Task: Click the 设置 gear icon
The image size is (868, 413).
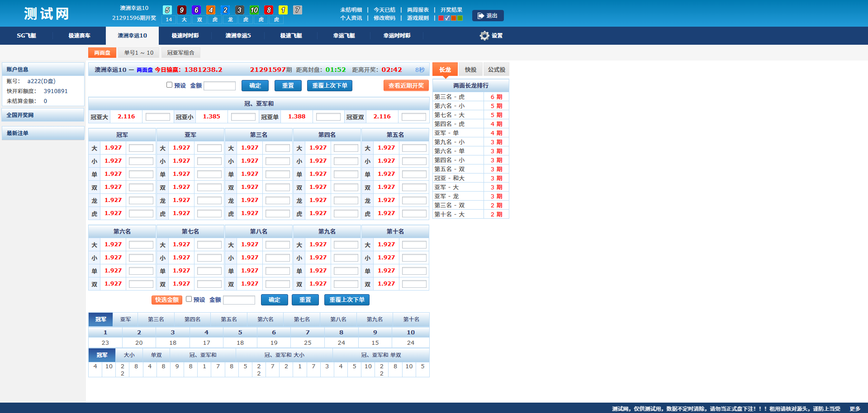Action: 484,36
